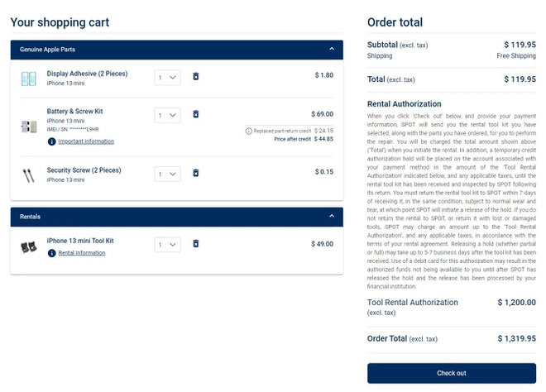546x392 pixels.
Task: Click the Check out button
Action: pos(451,373)
